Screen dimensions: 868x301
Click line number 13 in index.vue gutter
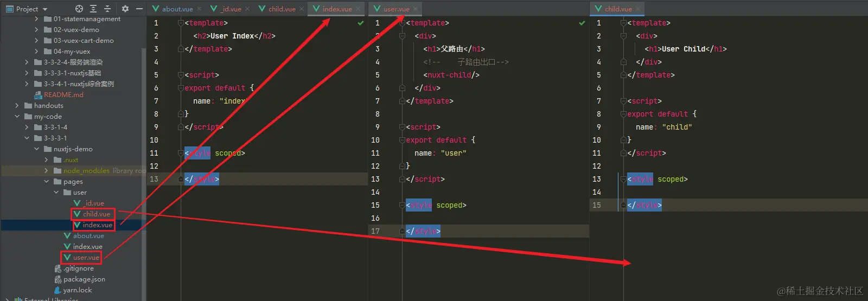click(x=154, y=179)
